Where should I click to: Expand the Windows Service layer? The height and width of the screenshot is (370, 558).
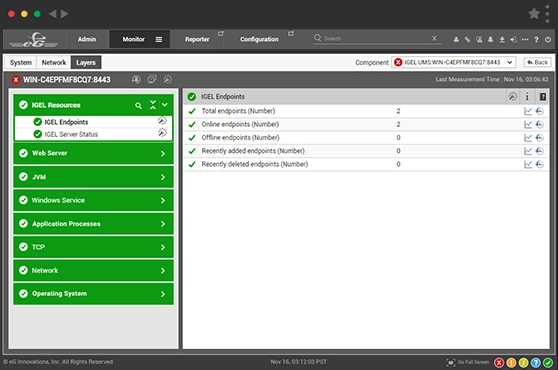(x=163, y=201)
